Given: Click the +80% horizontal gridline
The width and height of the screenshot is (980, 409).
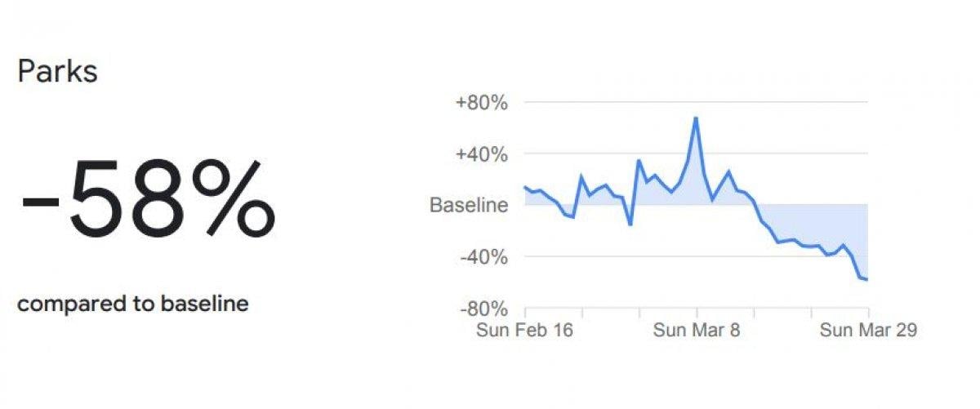Looking at the screenshot, I should click(x=776, y=103).
